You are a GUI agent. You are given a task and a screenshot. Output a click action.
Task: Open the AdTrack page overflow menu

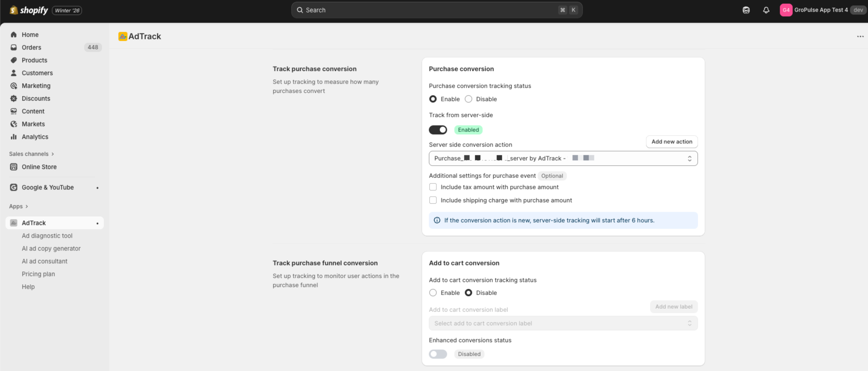(x=860, y=36)
